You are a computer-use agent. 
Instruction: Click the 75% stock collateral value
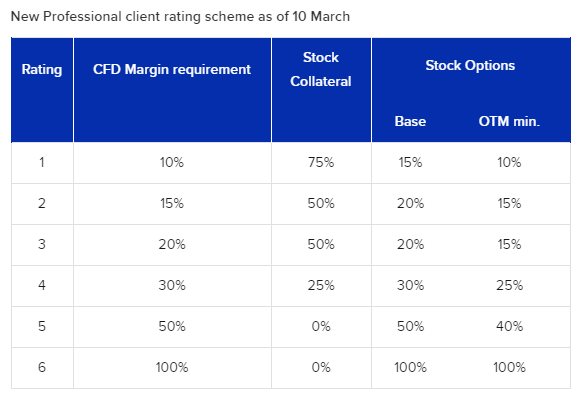[x=321, y=162]
